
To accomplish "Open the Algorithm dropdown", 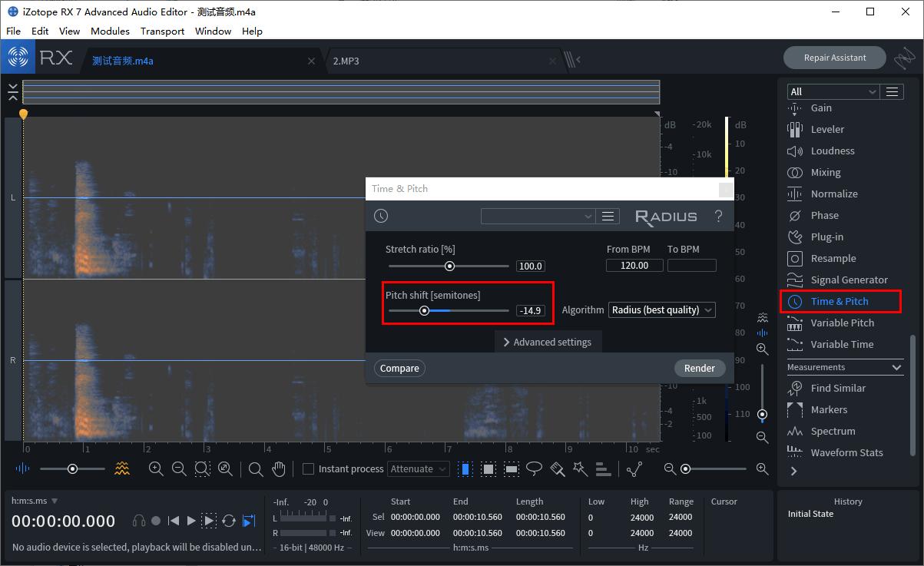I will pos(661,310).
